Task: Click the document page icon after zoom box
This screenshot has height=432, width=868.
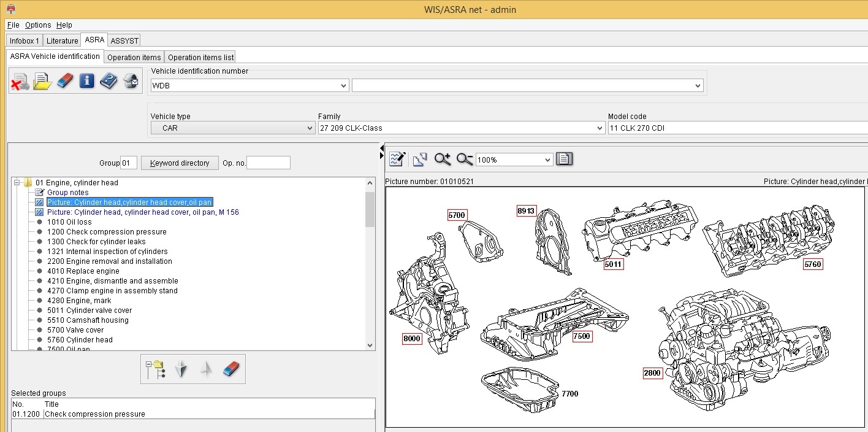Action: click(x=564, y=160)
